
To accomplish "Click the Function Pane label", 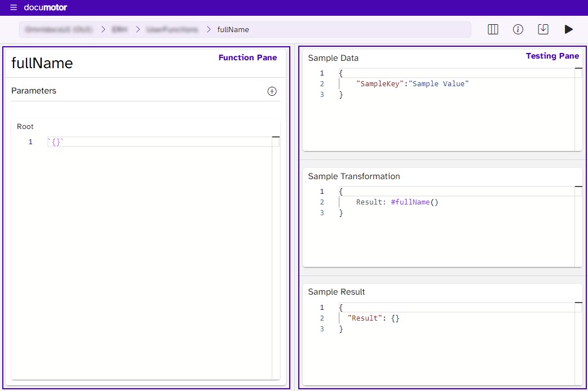I will [248, 57].
